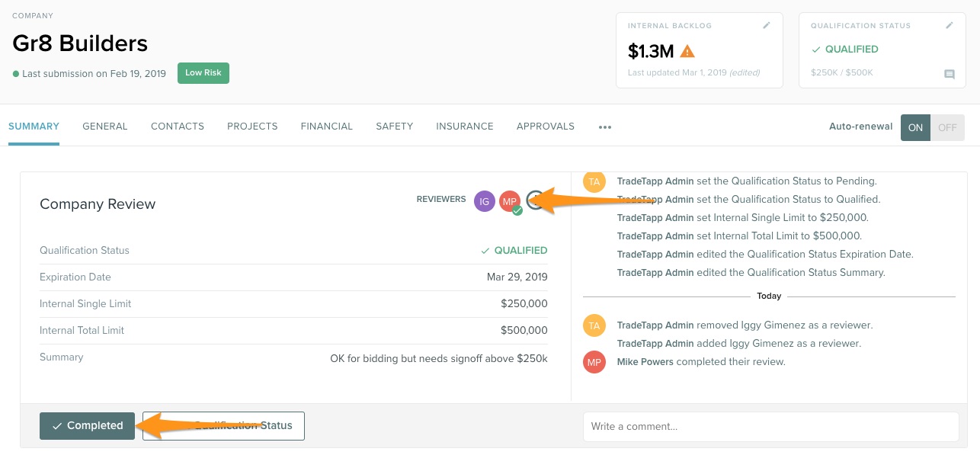Turn Auto-renewal OFF

[x=947, y=127]
